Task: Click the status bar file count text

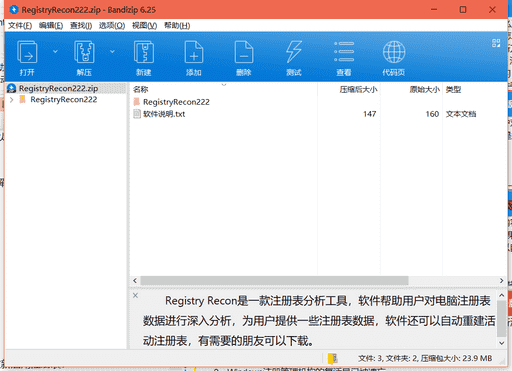Action: (x=425, y=358)
